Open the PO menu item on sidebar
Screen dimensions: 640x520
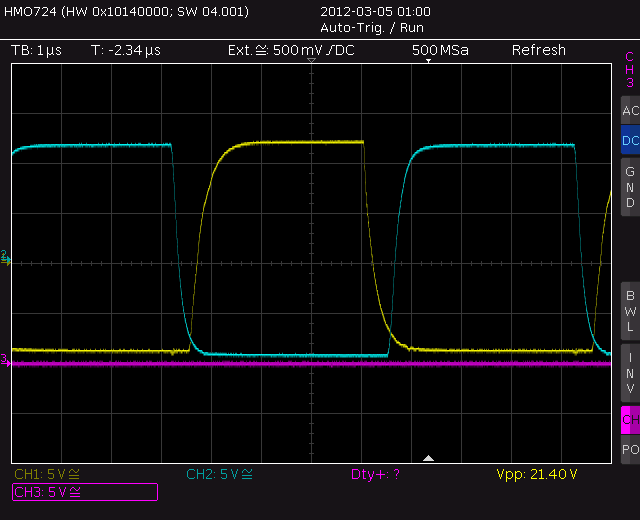(630, 449)
